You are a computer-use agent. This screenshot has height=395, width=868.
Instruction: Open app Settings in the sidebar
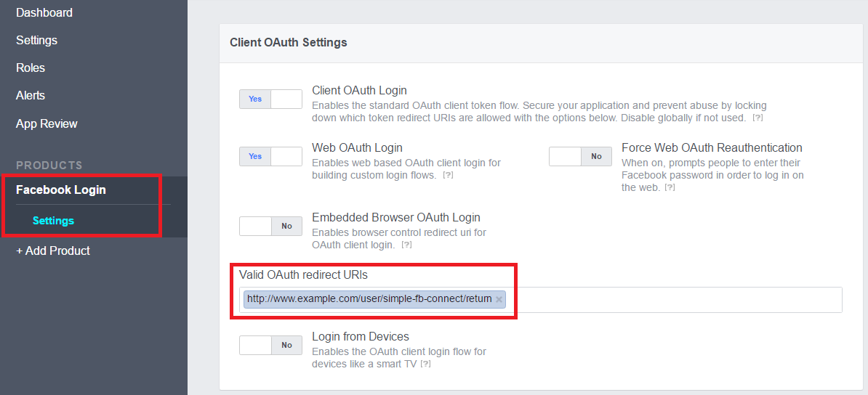click(36, 41)
